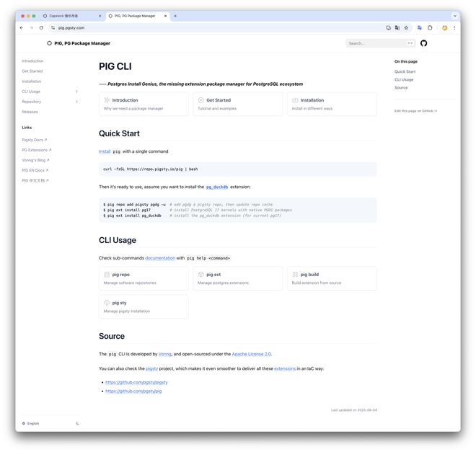Open Vonng's Blog link
Screen dimensions: 476x452
[x=35, y=160]
